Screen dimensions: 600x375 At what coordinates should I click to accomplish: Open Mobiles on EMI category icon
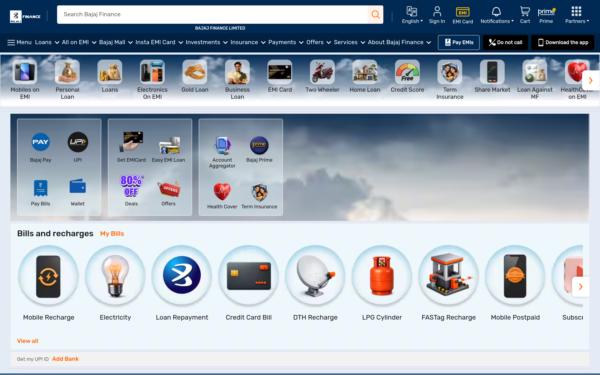pos(25,72)
